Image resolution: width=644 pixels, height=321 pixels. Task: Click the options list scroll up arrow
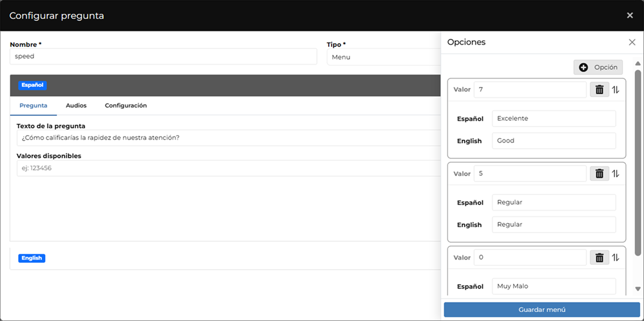point(638,64)
